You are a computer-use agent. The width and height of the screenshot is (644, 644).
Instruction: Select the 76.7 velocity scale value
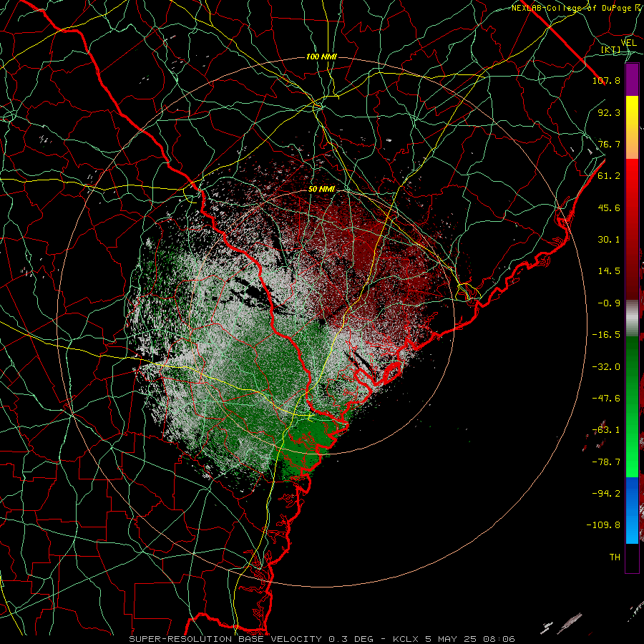click(609, 144)
